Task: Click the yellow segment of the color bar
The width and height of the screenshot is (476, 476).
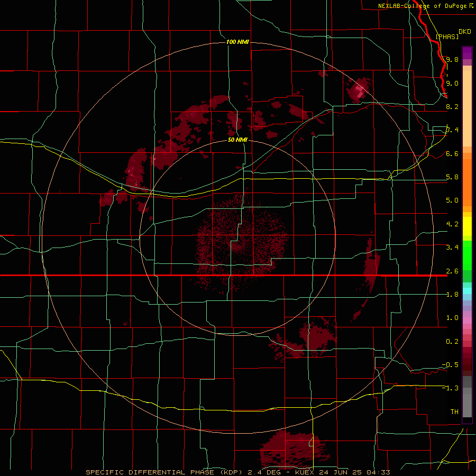Action: click(467, 226)
